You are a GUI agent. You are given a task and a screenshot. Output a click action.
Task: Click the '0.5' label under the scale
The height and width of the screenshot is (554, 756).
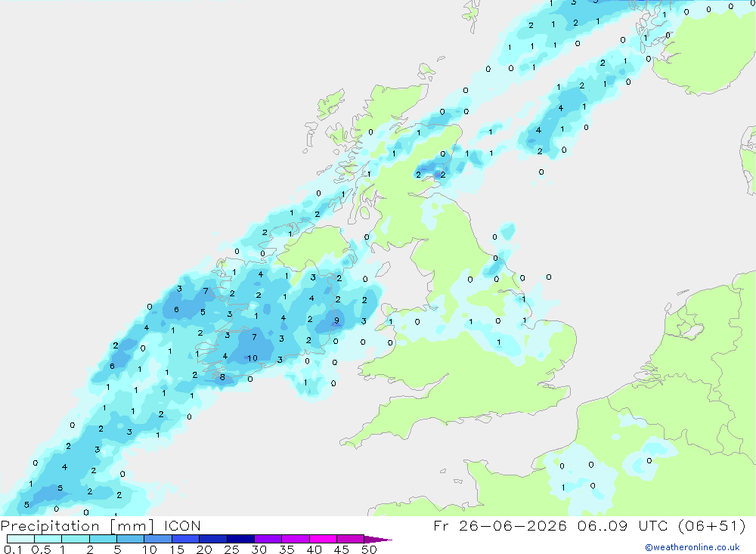point(41,549)
